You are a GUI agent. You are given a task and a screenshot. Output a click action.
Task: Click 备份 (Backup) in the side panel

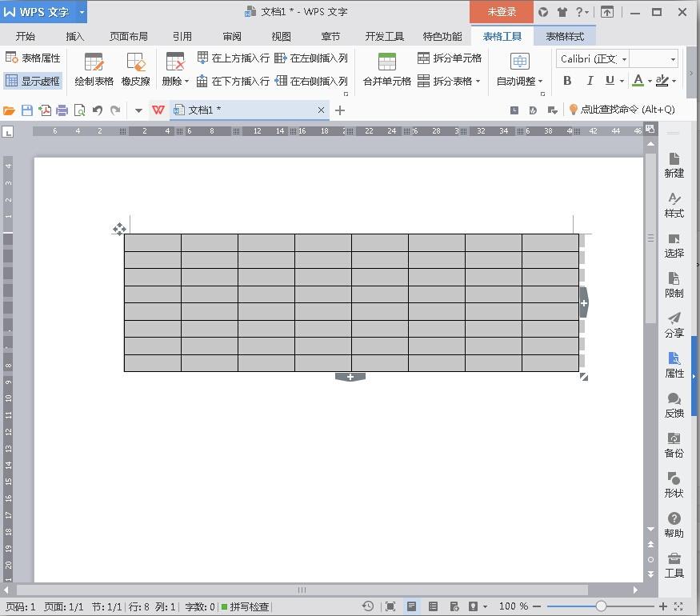(x=674, y=445)
